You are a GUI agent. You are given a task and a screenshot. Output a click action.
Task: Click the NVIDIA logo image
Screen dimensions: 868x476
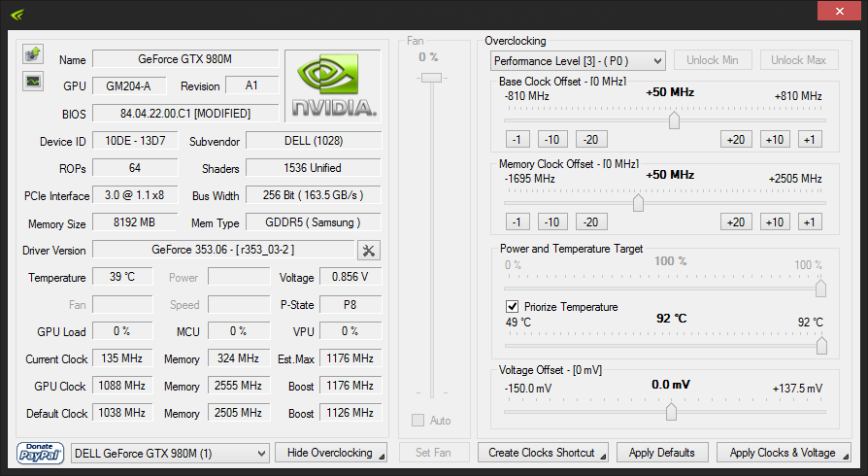click(x=333, y=85)
